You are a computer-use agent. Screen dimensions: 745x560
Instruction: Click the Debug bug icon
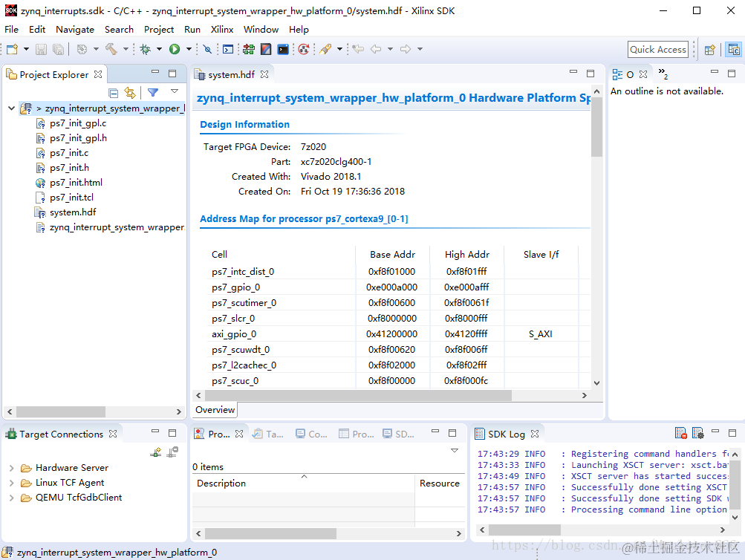coord(146,50)
